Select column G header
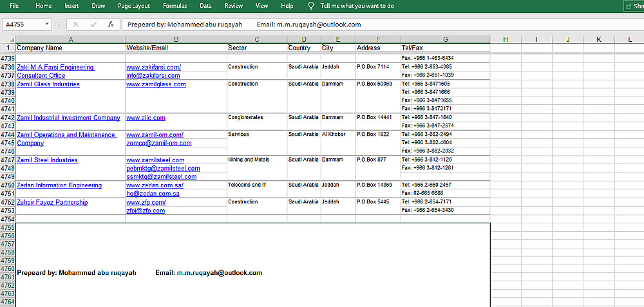Viewport: 644px width, 307px height. [x=446, y=39]
